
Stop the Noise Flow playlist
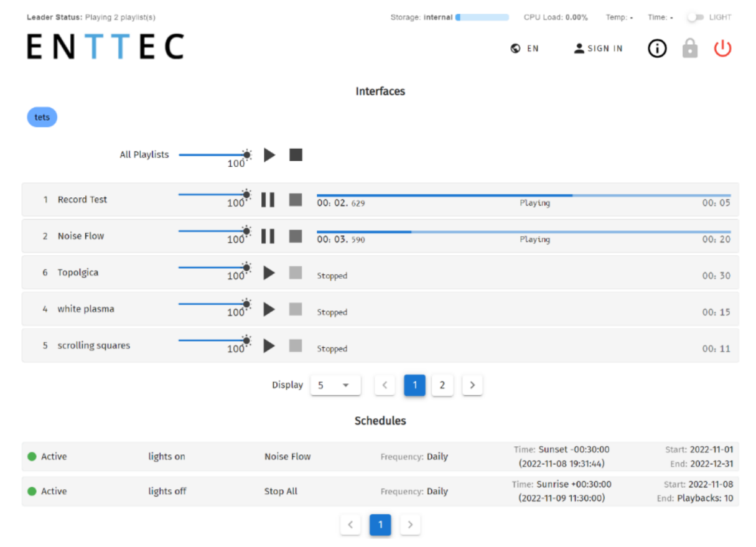point(296,236)
